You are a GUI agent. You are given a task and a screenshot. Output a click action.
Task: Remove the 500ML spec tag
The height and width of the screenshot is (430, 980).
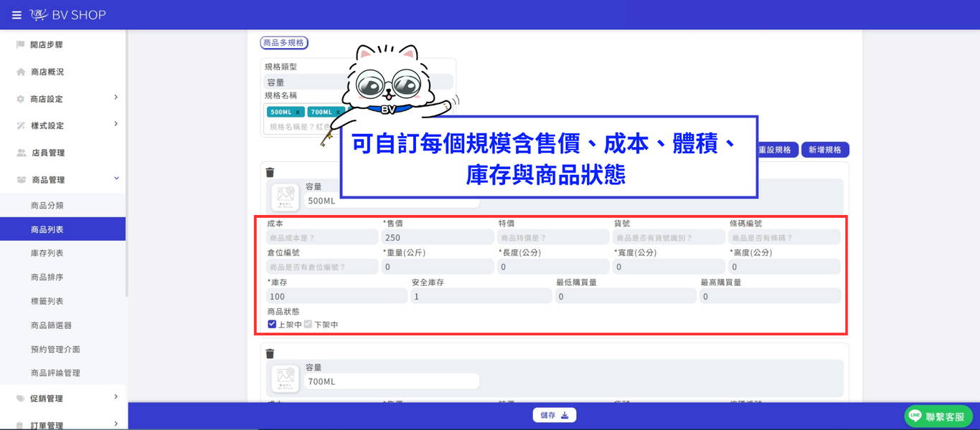pyautogui.click(x=298, y=113)
